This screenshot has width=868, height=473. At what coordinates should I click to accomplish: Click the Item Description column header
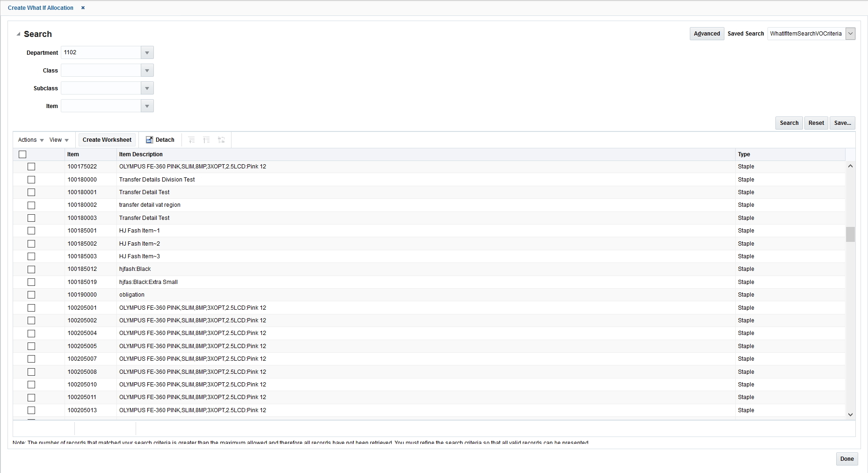(426, 154)
